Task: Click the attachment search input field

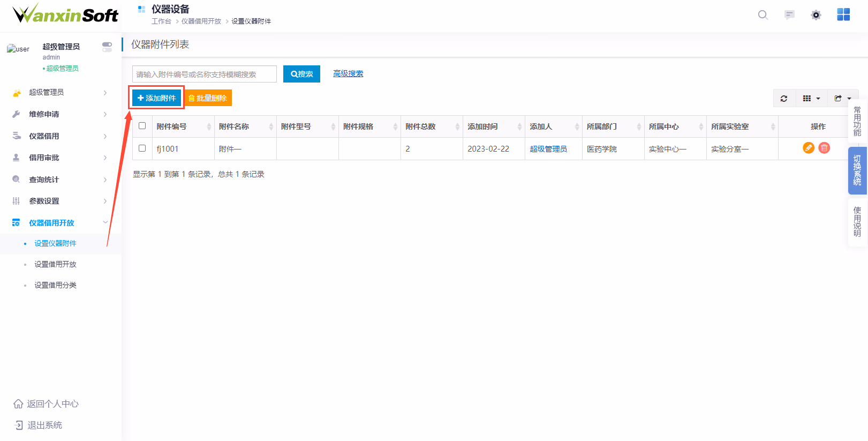Action: pos(204,74)
